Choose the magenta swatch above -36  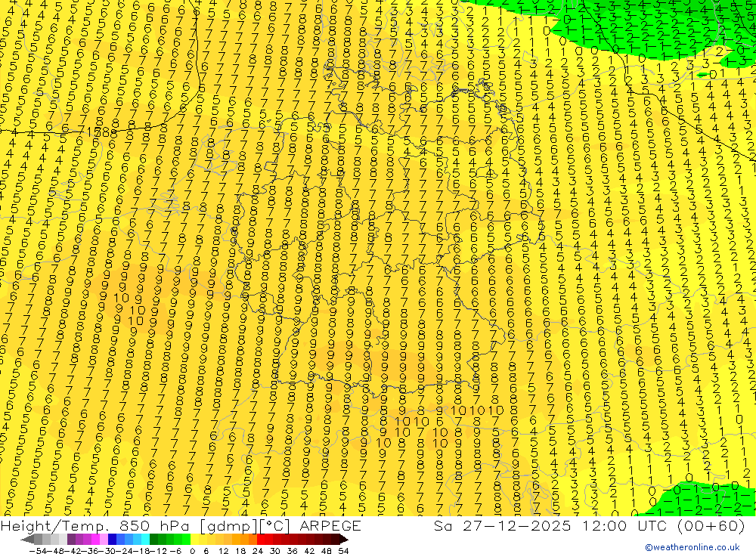pos(95,539)
